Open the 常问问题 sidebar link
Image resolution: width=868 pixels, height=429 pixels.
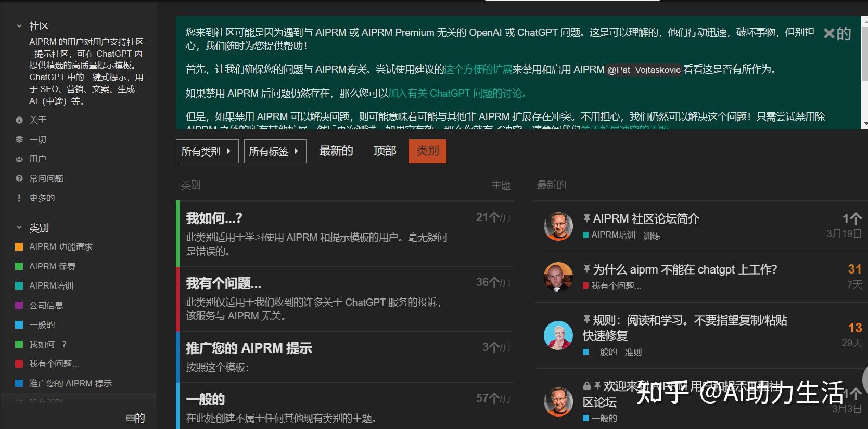click(46, 178)
